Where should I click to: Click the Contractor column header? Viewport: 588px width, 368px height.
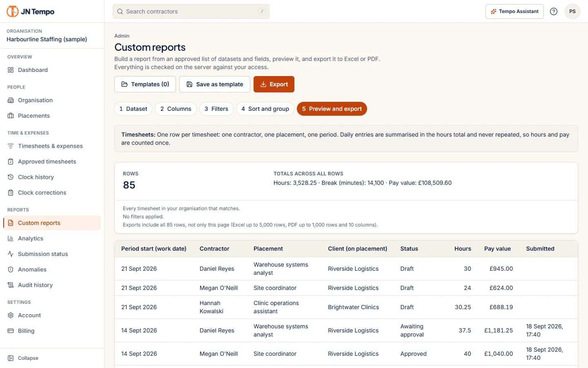pos(214,249)
